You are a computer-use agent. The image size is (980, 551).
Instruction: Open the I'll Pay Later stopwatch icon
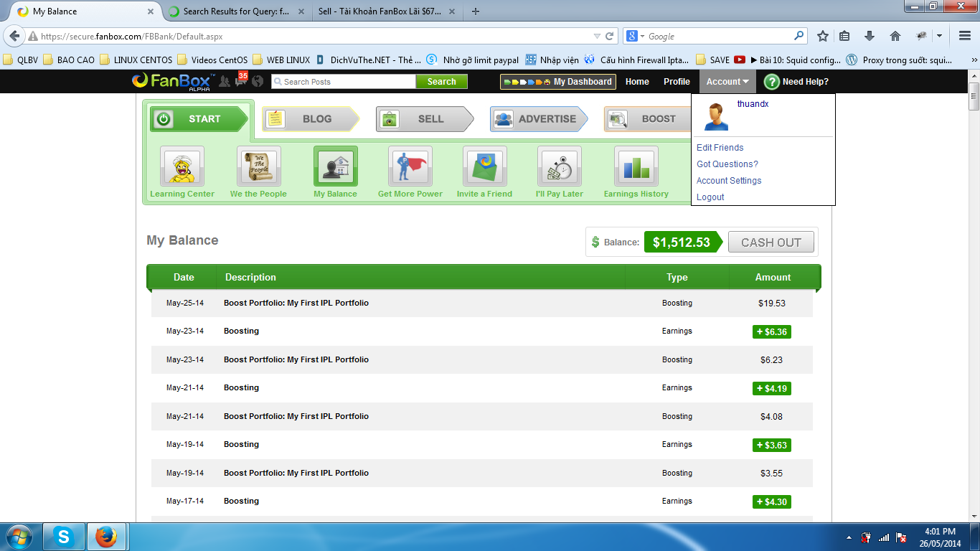point(560,166)
